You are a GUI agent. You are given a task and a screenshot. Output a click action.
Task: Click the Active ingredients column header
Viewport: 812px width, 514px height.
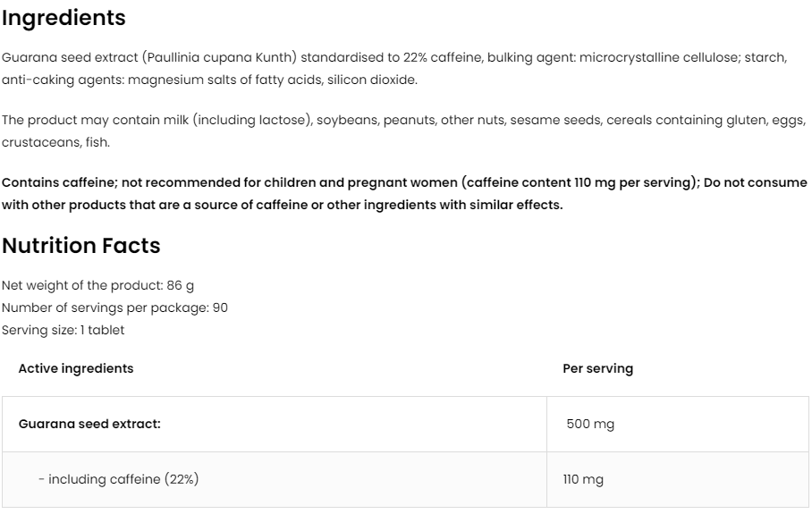75,368
